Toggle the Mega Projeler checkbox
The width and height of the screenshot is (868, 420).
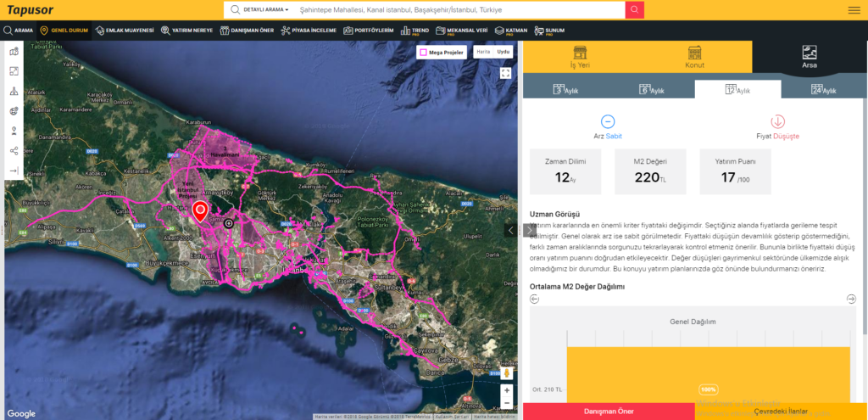point(424,53)
